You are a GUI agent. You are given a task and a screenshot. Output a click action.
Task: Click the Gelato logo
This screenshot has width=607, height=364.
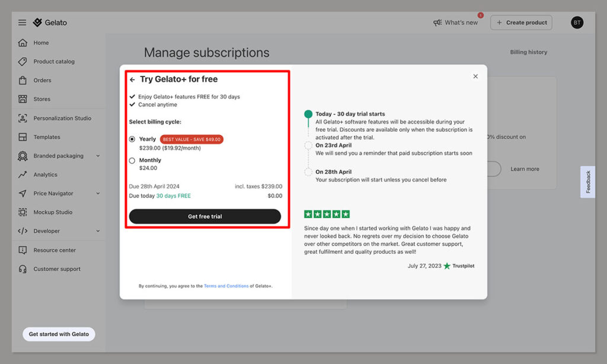point(50,23)
